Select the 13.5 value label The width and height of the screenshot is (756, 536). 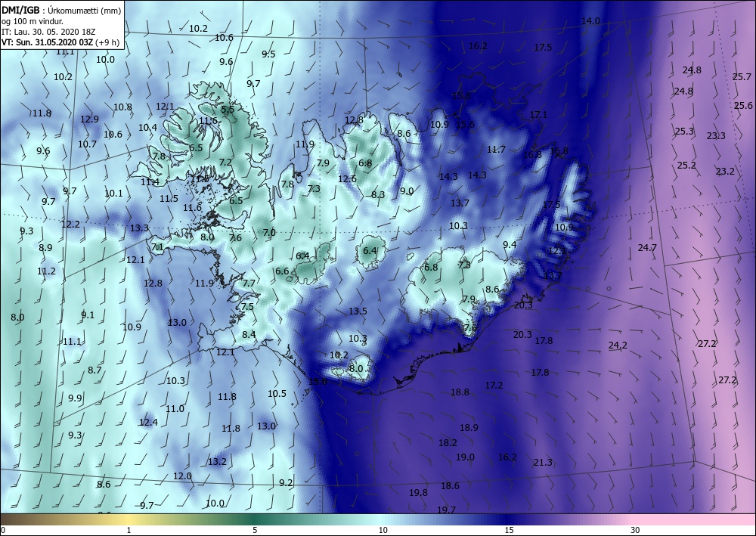358,311
